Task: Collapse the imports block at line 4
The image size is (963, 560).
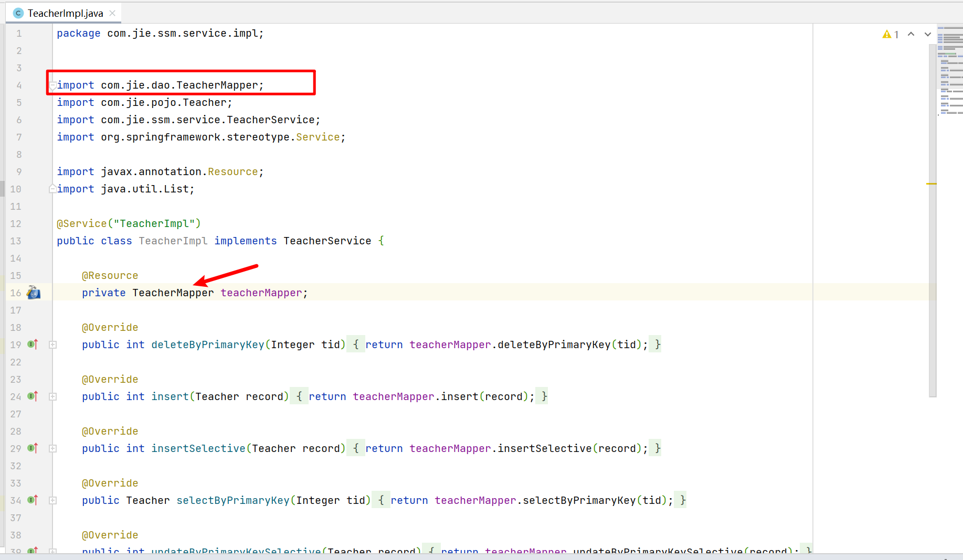Action: [53, 85]
